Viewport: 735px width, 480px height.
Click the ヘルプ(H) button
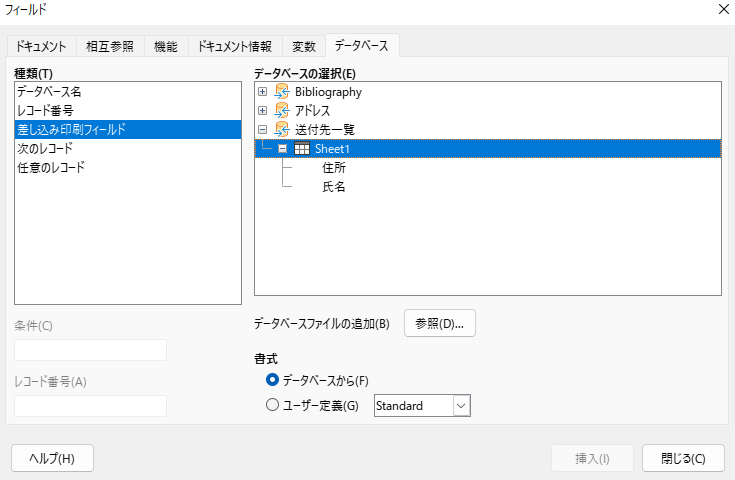(52, 458)
